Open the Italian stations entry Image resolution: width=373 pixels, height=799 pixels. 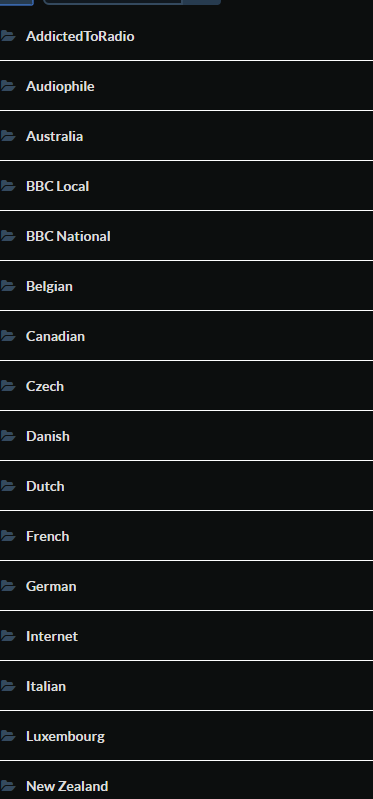186,685
